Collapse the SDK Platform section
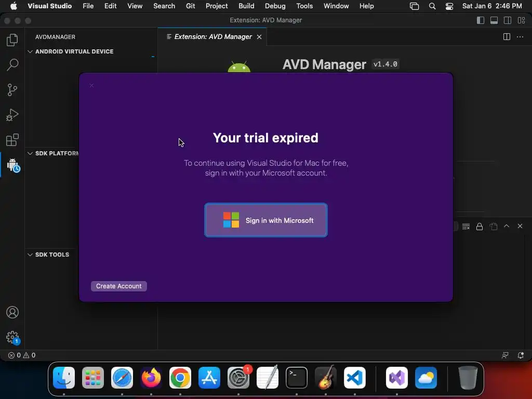 pyautogui.click(x=30, y=153)
